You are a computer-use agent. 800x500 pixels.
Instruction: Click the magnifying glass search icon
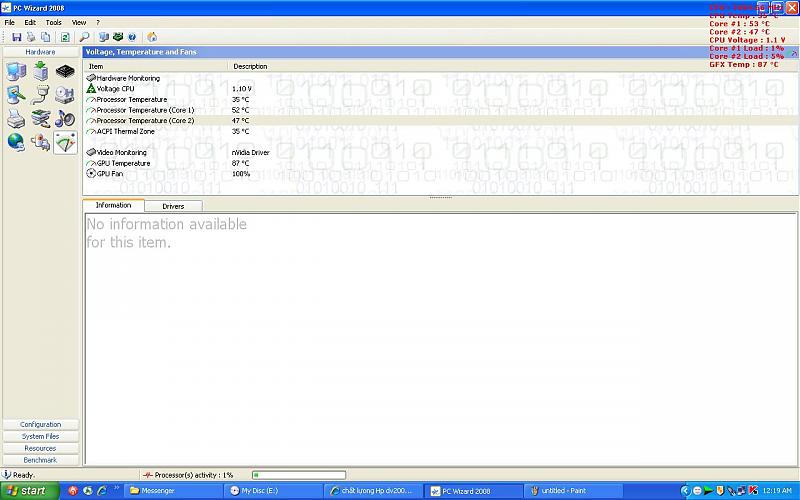[x=84, y=37]
